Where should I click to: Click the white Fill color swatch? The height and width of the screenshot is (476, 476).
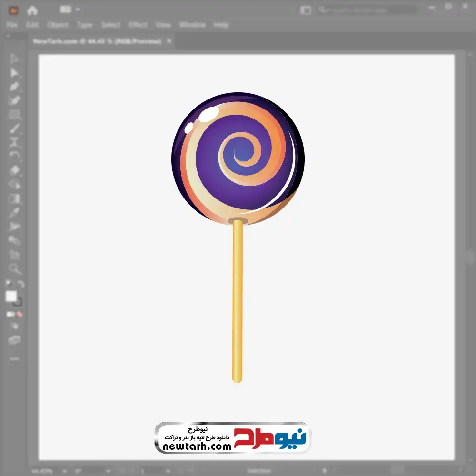pyautogui.click(x=11, y=296)
